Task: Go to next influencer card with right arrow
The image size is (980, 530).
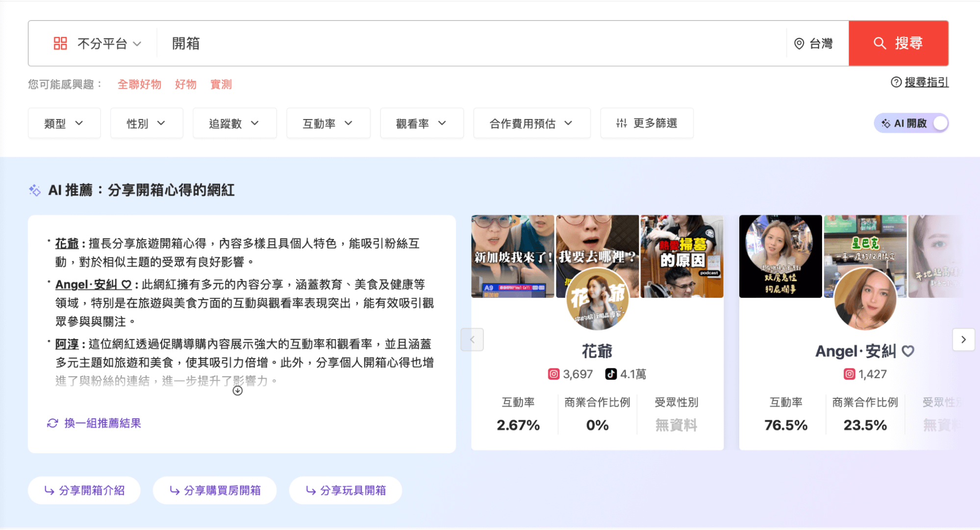Action: click(963, 339)
